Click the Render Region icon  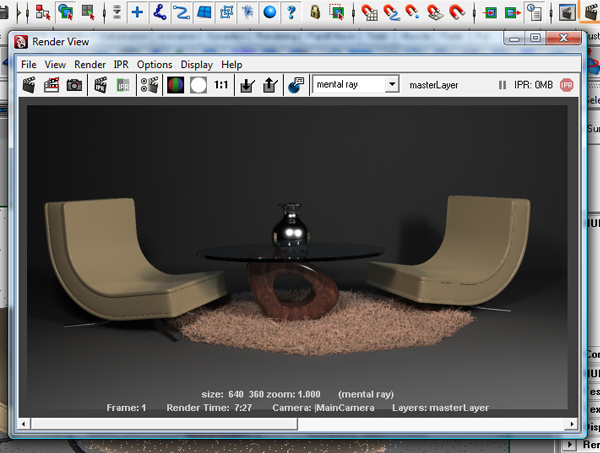pyautogui.click(x=51, y=85)
